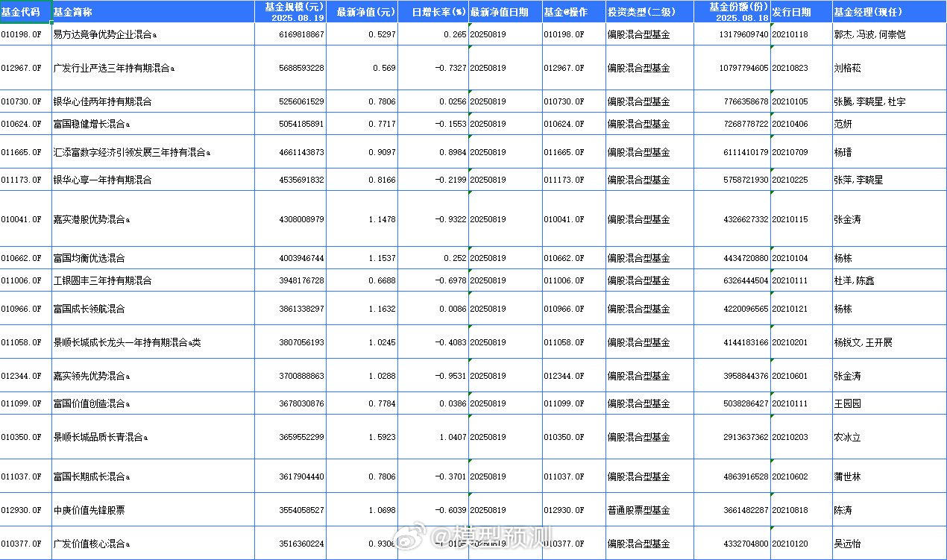The height and width of the screenshot is (560, 947).
Task: Click fund name 银华心享一年持有期混合
Action: pyautogui.click(x=154, y=180)
